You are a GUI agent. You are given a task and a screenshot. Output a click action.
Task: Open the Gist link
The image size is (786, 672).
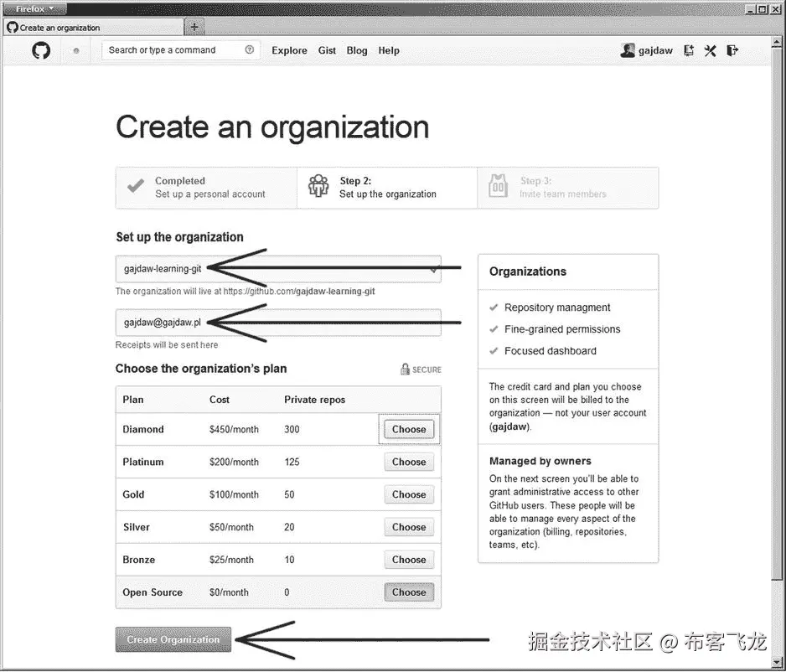pyautogui.click(x=327, y=50)
